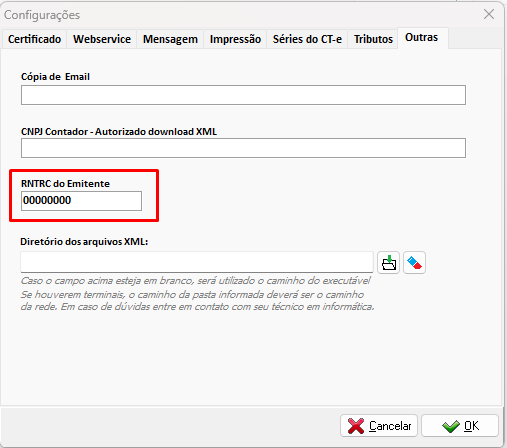
Task: Focus the Diretório dos arquivos XML field
Action: 197,262
